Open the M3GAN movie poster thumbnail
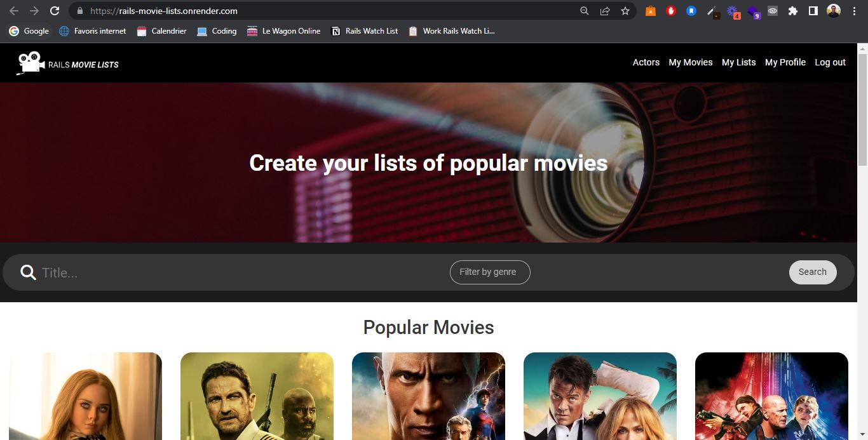This screenshot has width=868, height=440. 85,396
